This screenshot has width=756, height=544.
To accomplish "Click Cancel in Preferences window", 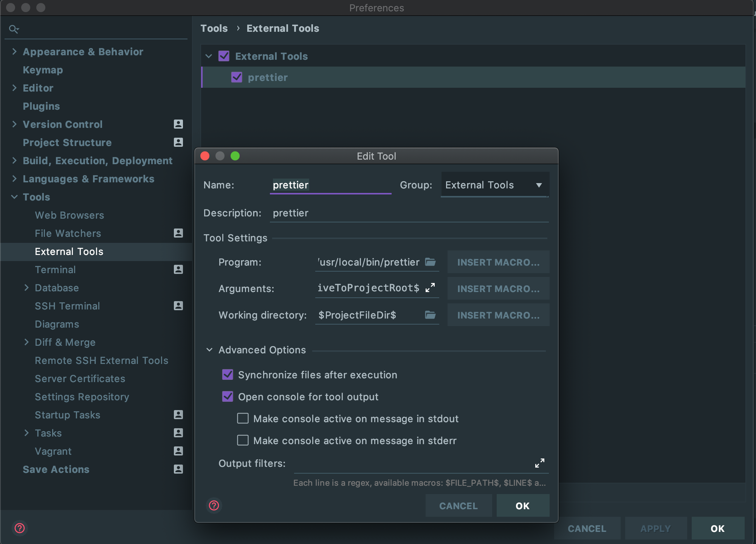I will [587, 528].
